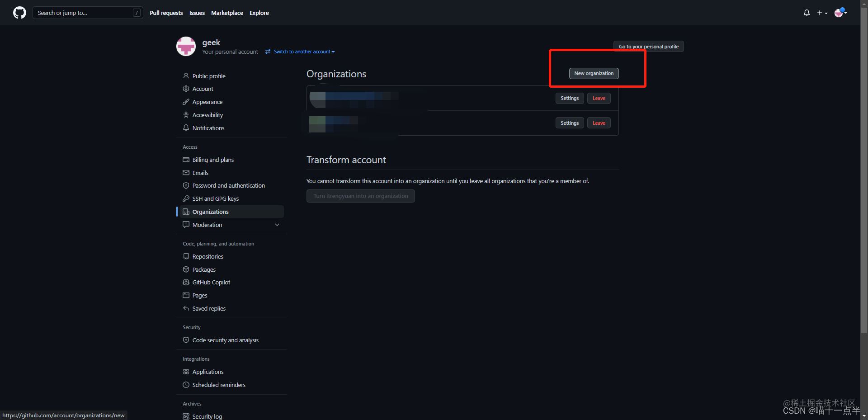Click the Accessibility figure icon
The height and width of the screenshot is (420, 868).
point(186,115)
